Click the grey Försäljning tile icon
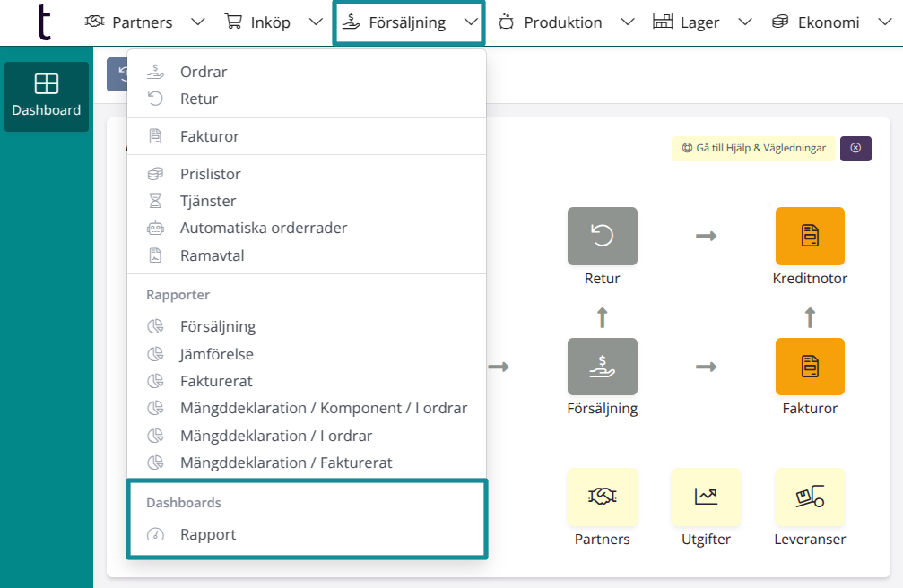The width and height of the screenshot is (903, 588). 602,366
